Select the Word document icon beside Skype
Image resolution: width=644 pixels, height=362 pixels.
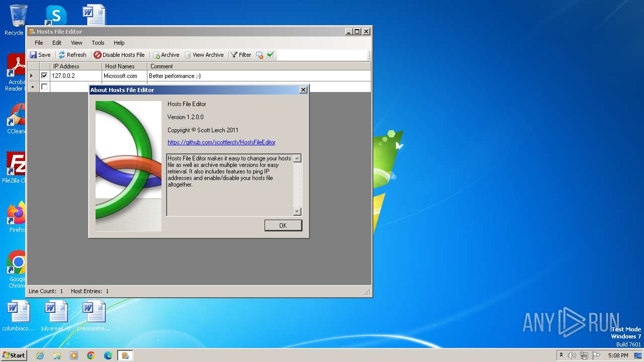[x=94, y=15]
